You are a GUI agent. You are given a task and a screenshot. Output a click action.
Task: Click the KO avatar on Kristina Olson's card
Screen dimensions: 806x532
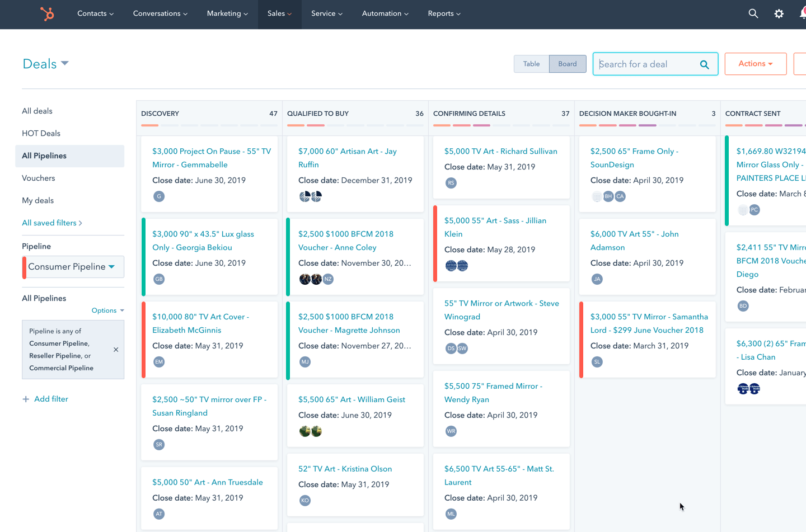(x=305, y=501)
